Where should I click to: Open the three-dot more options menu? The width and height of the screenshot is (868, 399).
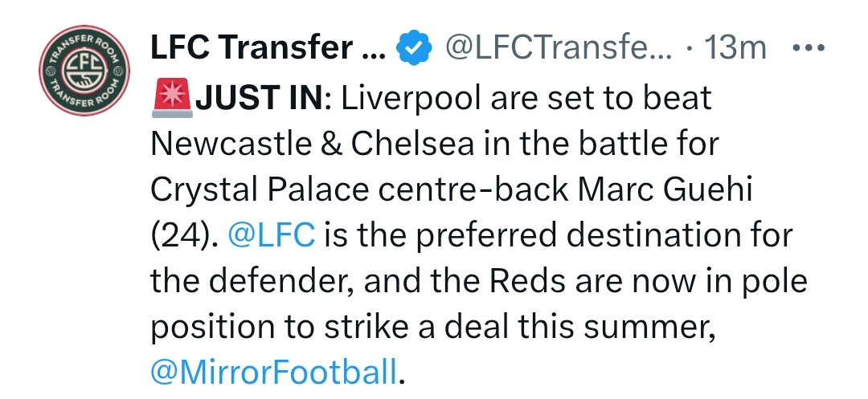point(809,48)
